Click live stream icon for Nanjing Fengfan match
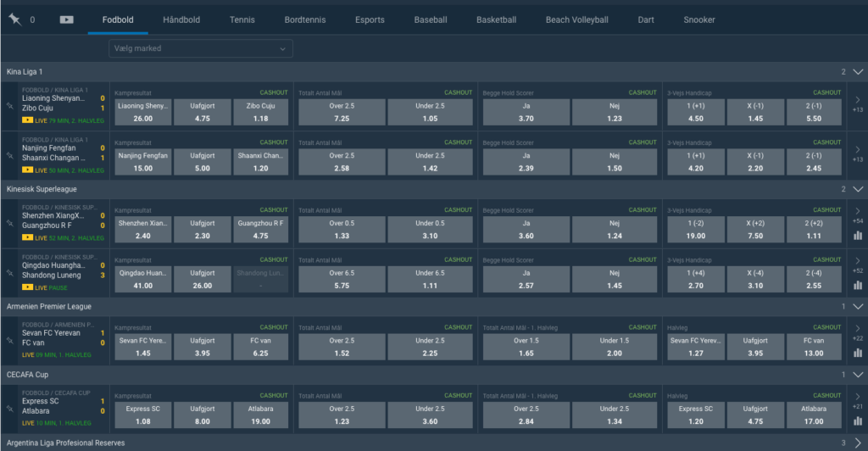Screen dimensions: 868x451 click(27, 170)
